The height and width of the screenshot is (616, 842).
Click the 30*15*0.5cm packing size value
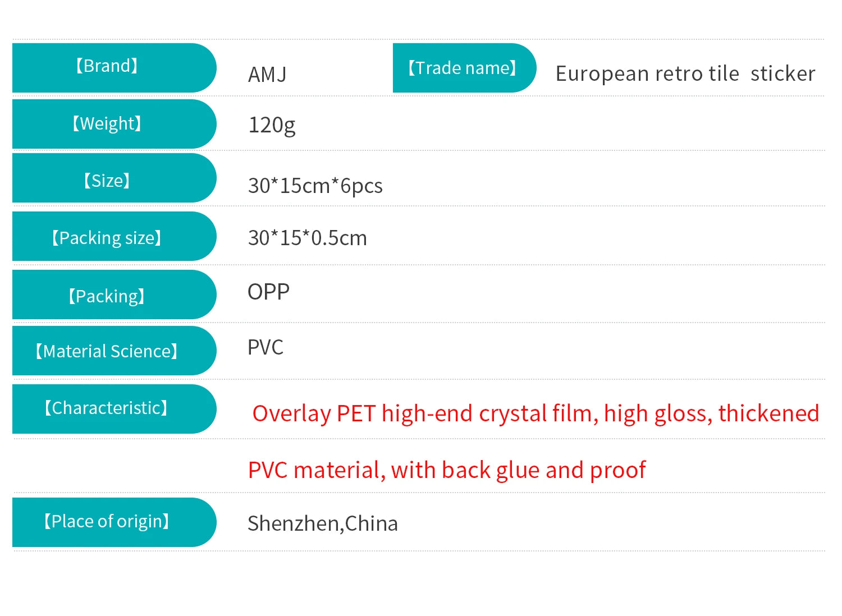(307, 238)
